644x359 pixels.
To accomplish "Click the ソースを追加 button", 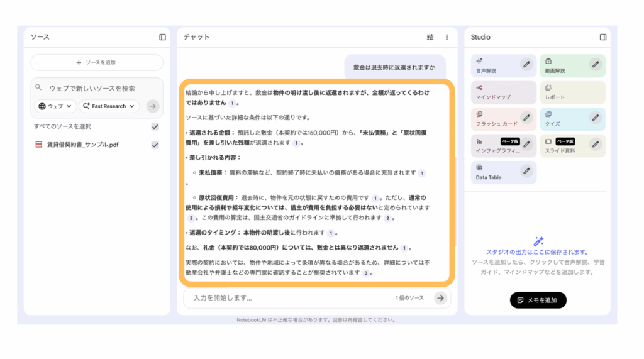I will (x=97, y=62).
